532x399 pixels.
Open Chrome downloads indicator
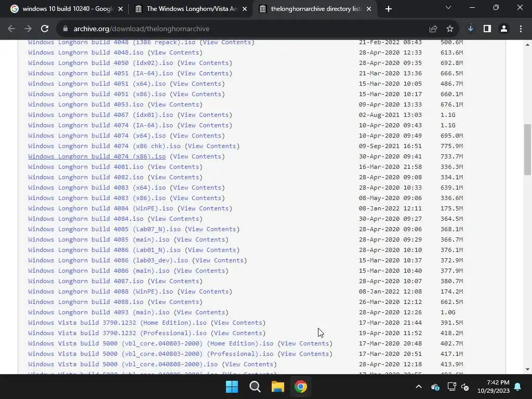point(471,29)
